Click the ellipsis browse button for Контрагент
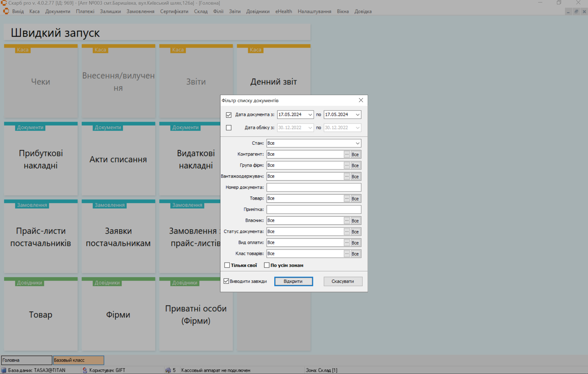 [x=346, y=154]
